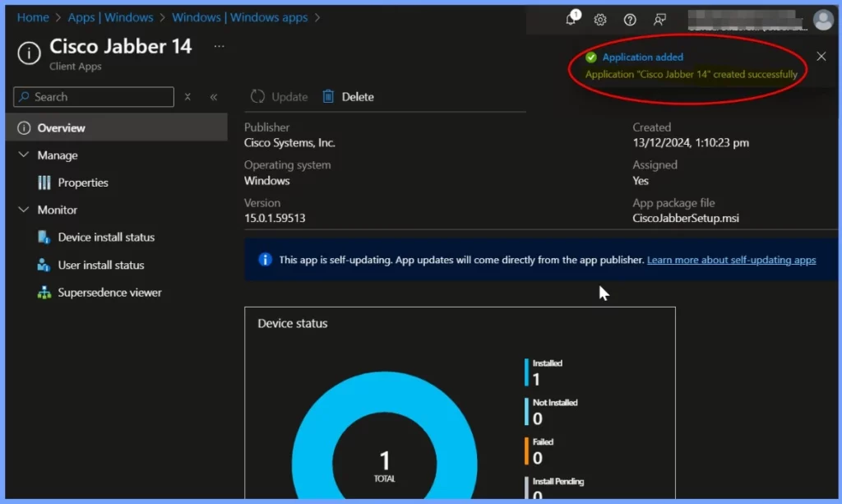Open Properties under Manage
The image size is (842, 504).
coord(83,183)
